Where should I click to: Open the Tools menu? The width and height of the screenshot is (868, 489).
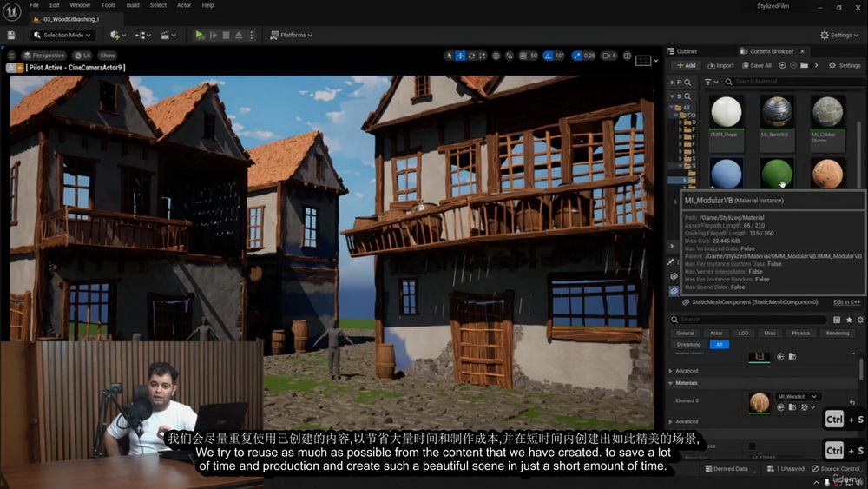click(x=108, y=5)
